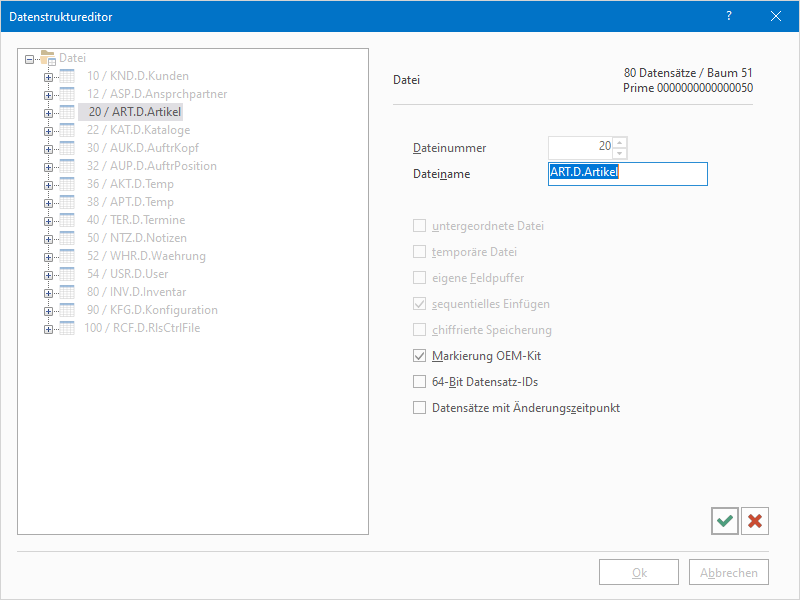Expand the 10 / KND.D.Kunden tree node
The height and width of the screenshot is (600, 800).
[x=48, y=76]
